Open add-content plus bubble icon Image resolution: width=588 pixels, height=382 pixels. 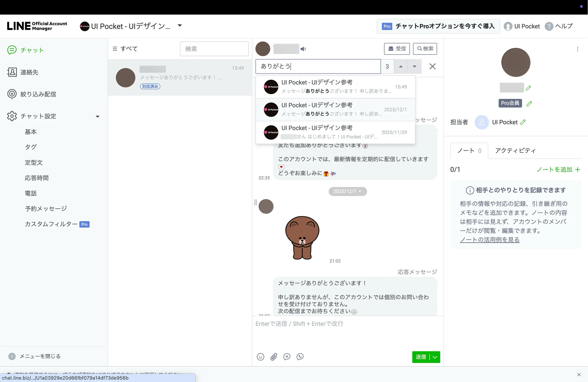[287, 357]
